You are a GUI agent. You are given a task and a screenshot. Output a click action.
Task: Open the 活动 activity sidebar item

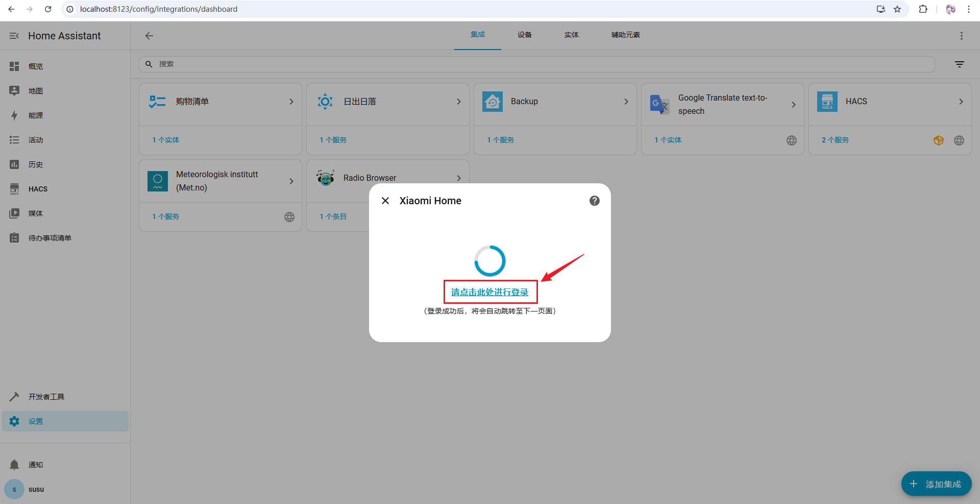(x=65, y=140)
